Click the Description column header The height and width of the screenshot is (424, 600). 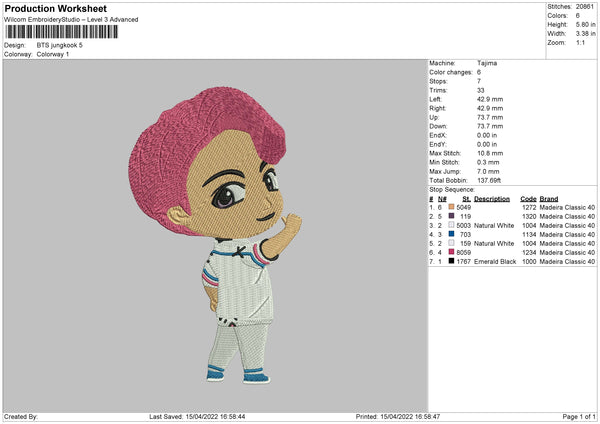[x=492, y=199]
